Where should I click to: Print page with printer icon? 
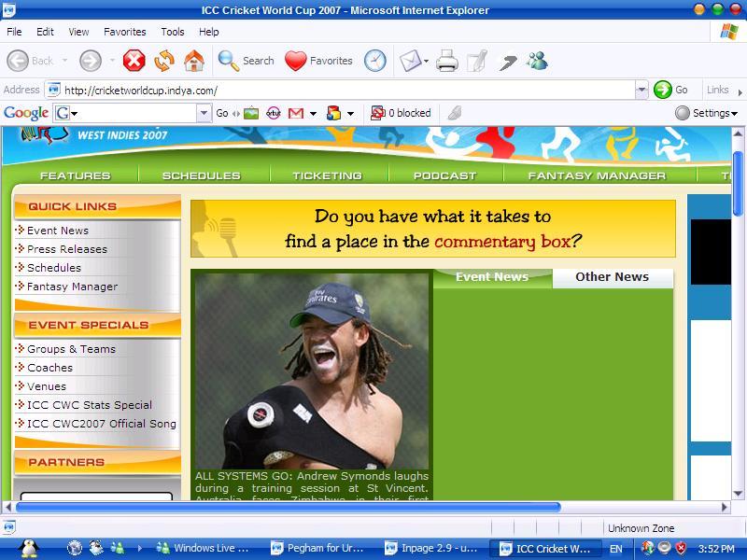pos(447,61)
